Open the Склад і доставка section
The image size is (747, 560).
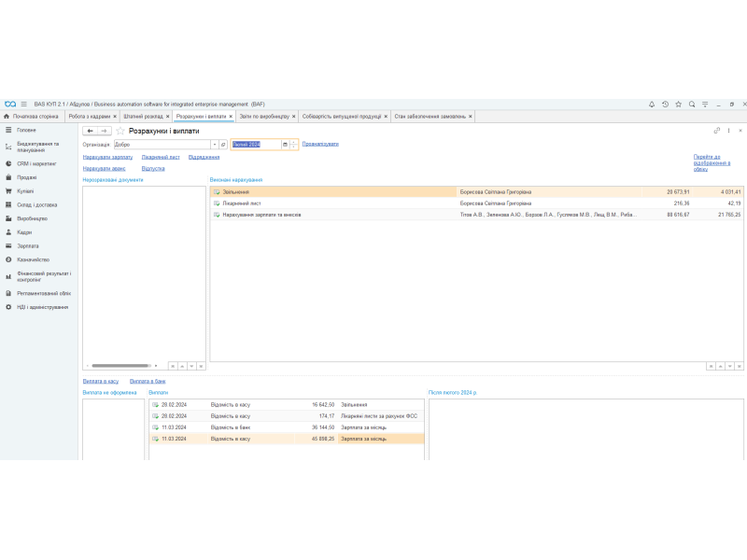point(39,204)
